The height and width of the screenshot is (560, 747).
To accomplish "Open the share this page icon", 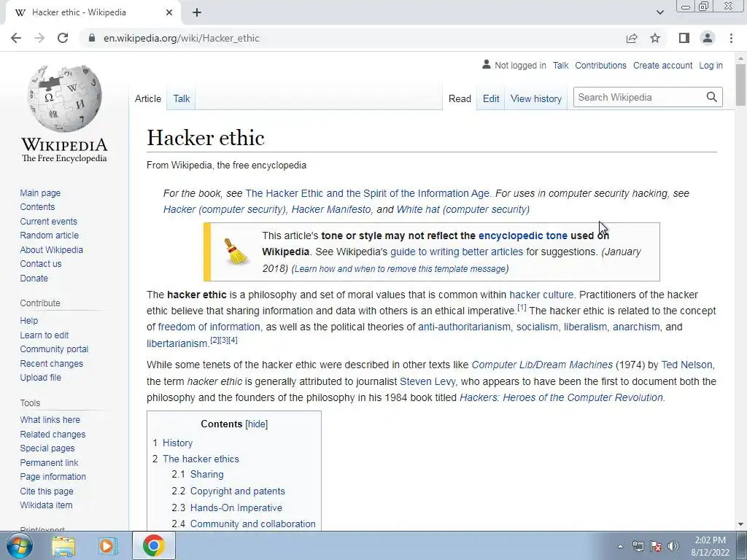I will point(632,38).
